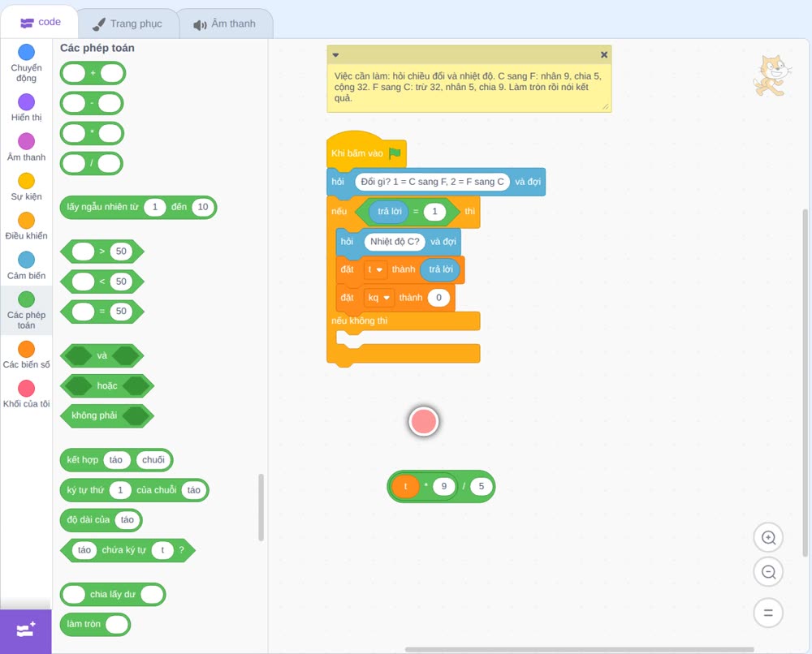
Task: Zoom in on the workspace
Action: tap(768, 538)
